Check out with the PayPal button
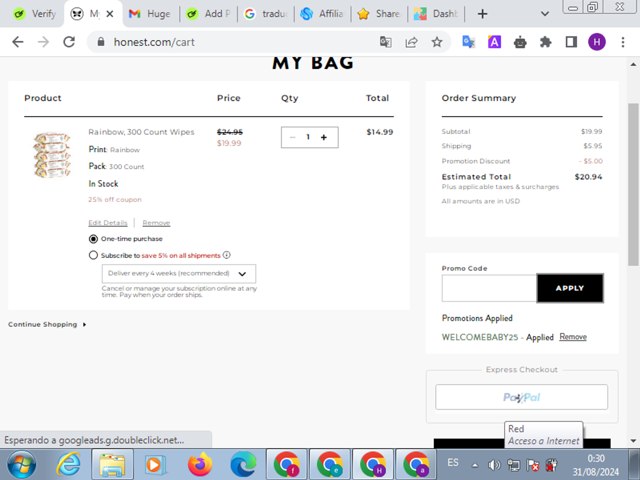 point(521,397)
